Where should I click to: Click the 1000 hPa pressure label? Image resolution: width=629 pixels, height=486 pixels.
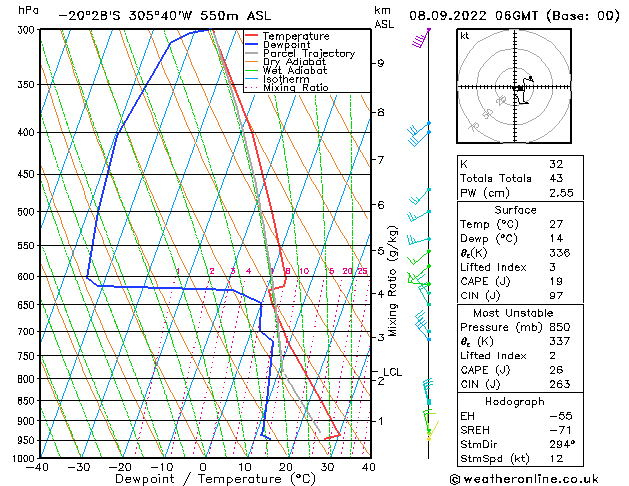[25, 458]
